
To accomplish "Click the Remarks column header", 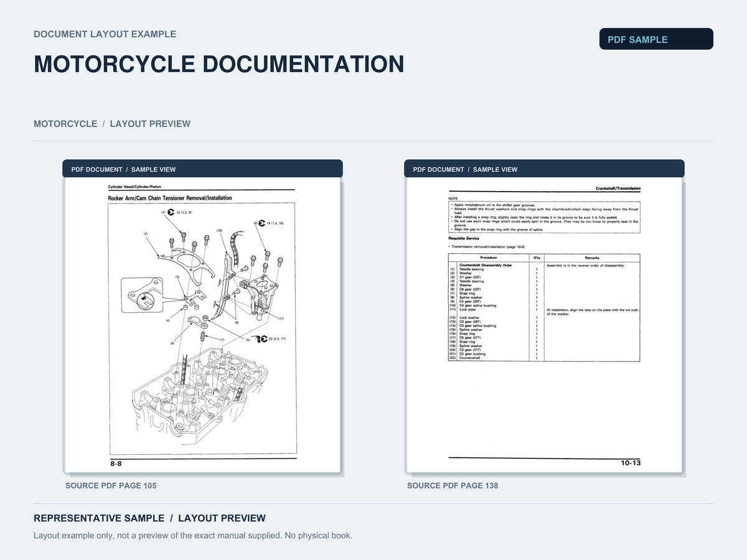I will 592,258.
